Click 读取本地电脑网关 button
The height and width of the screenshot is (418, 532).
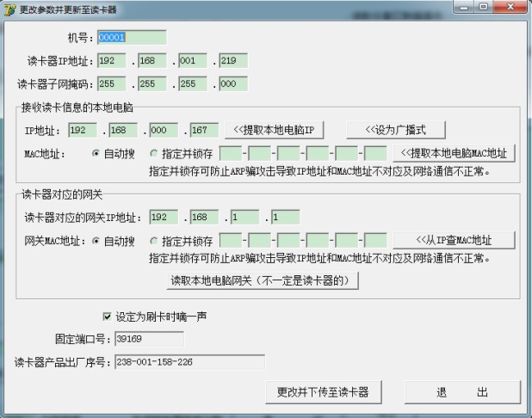(x=263, y=280)
